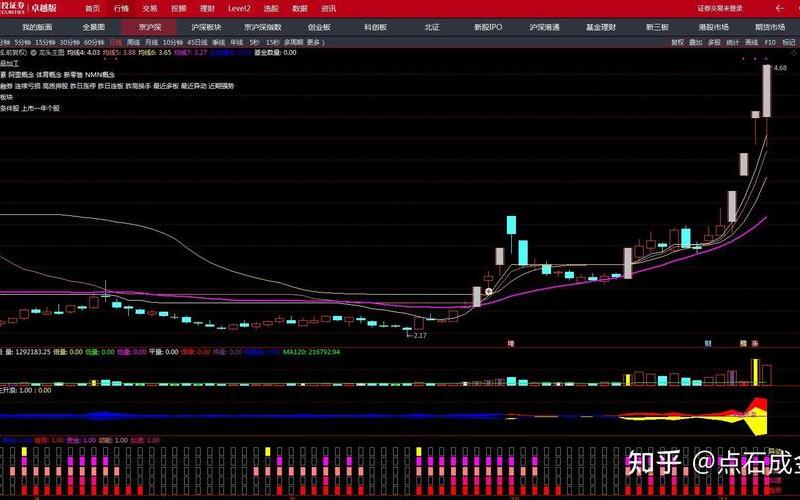Click the tall yellow volume bar
The image size is (800, 500).
point(756,371)
